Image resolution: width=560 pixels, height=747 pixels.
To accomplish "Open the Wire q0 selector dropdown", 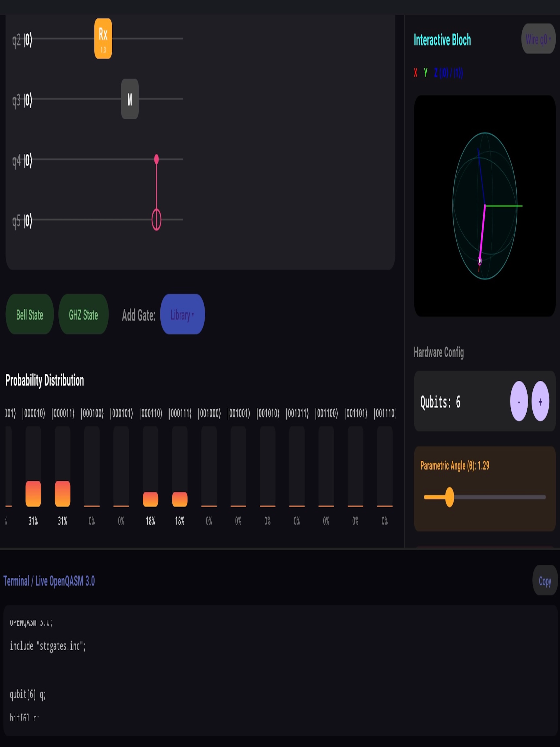I will tap(538, 39).
